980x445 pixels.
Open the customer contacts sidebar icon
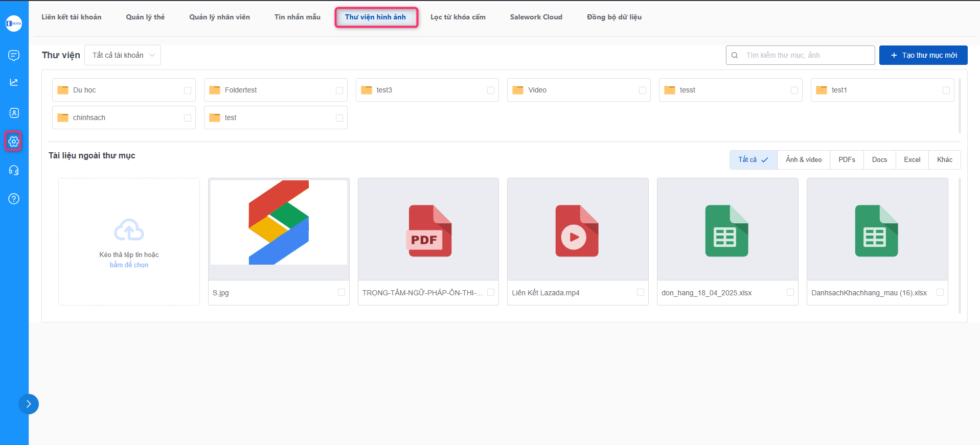(x=14, y=113)
